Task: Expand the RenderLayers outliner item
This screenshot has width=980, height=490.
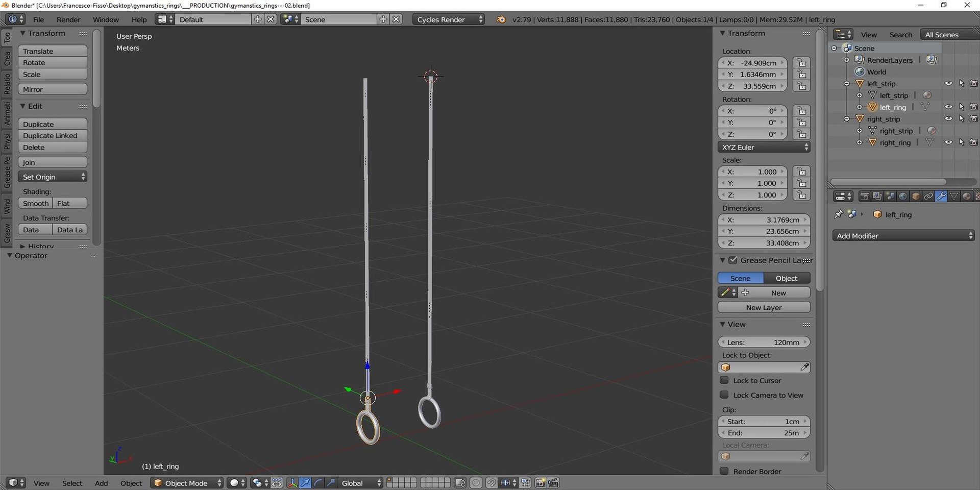Action: (847, 60)
